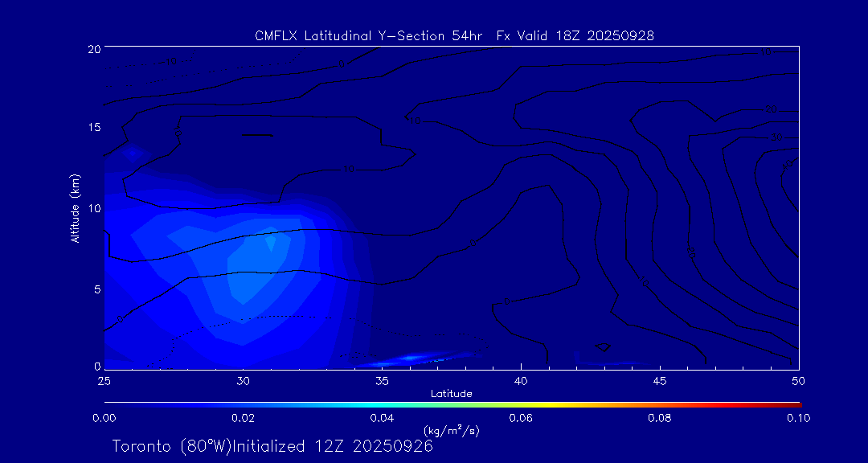This screenshot has width=868, height=463.
Task: Click latitude 45 tick label on x-axis
Action: 660,380
